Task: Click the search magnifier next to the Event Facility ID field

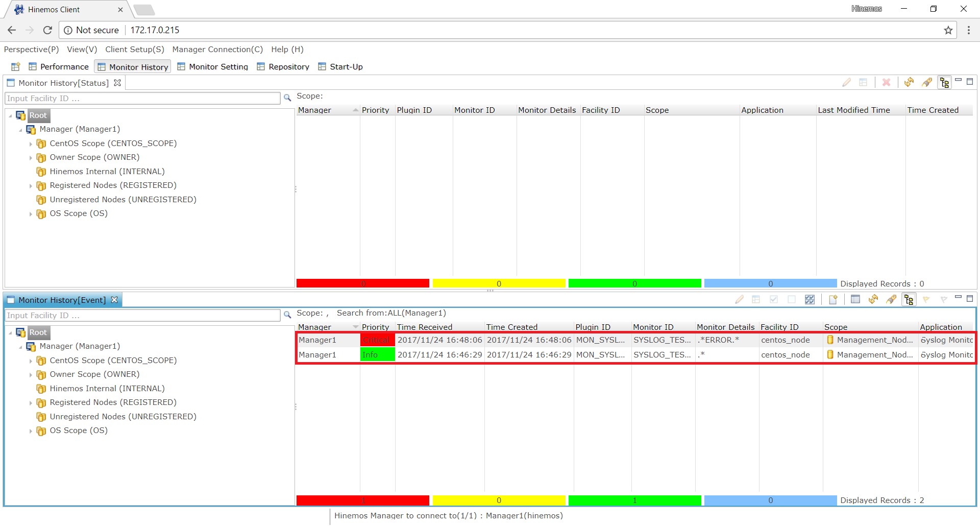Action: [x=287, y=315]
